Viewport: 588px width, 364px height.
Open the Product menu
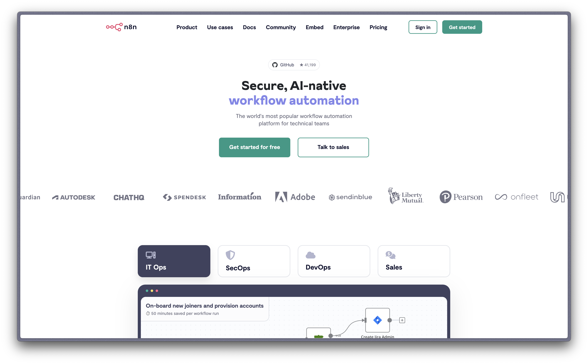187,27
